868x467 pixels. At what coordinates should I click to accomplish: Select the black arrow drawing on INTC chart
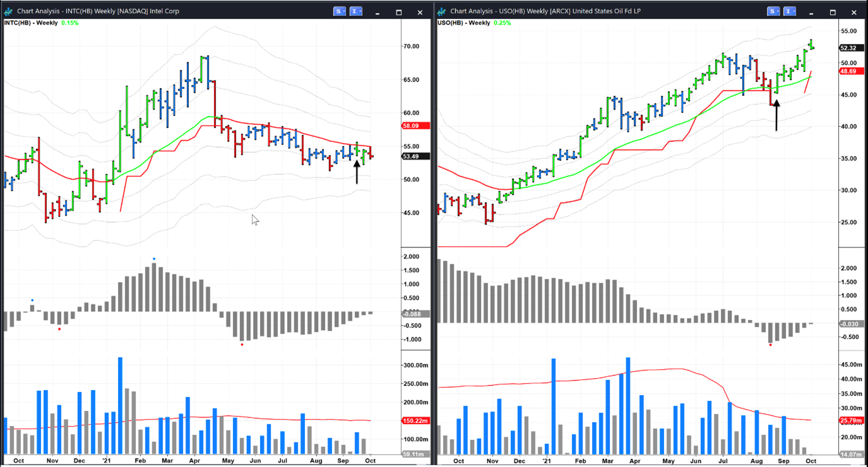click(357, 171)
